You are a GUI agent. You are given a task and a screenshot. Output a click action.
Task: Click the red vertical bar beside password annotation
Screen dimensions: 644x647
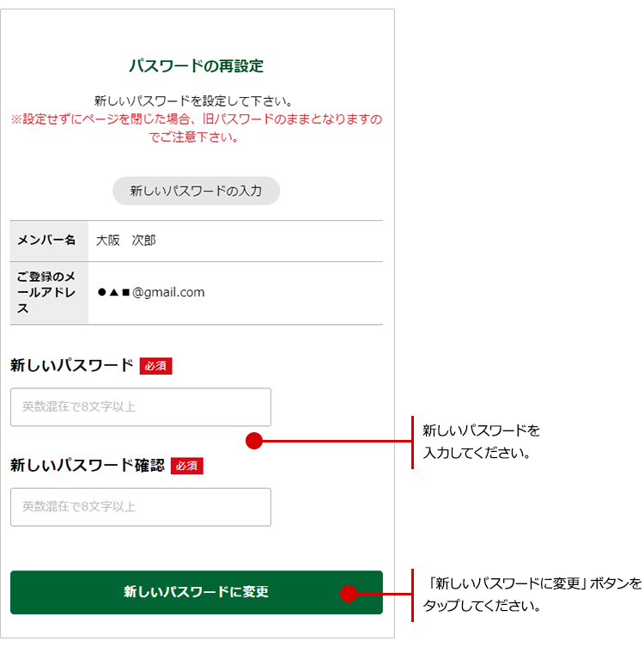[413, 442]
